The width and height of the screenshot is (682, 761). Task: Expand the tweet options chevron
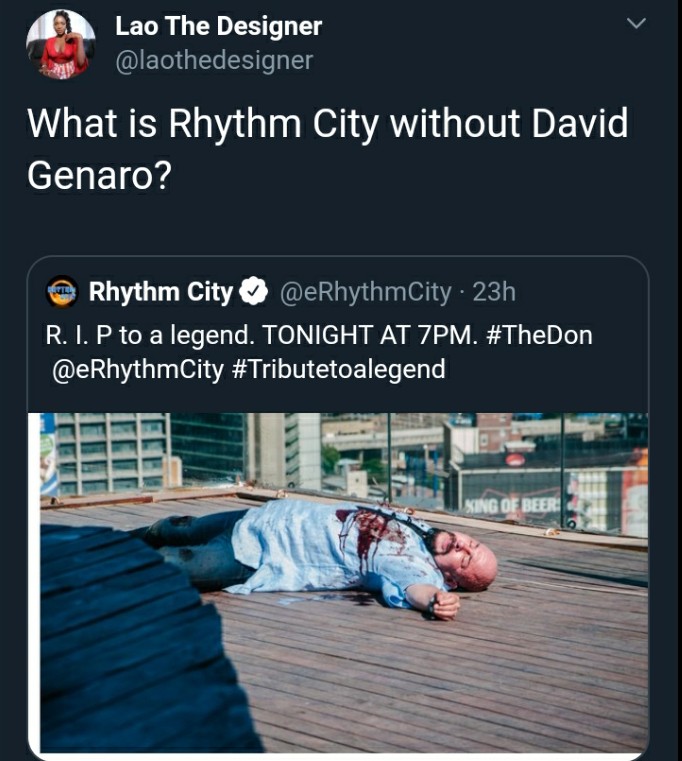coord(636,23)
